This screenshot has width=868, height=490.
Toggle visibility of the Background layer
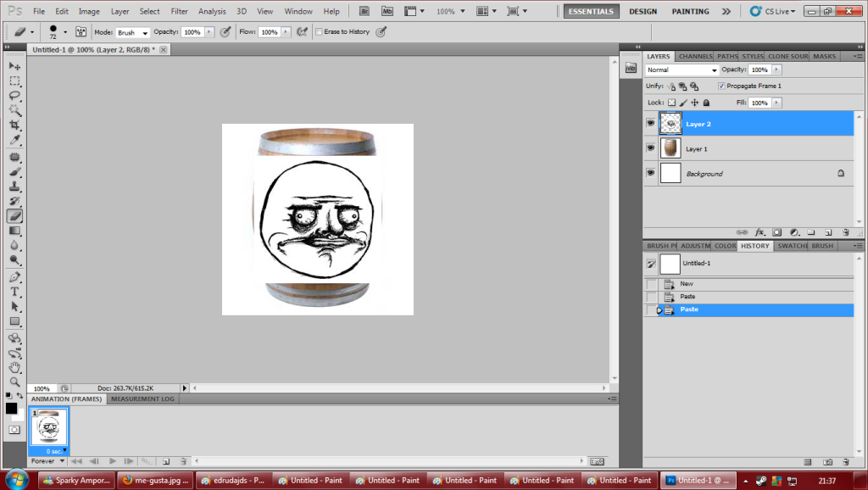click(650, 173)
